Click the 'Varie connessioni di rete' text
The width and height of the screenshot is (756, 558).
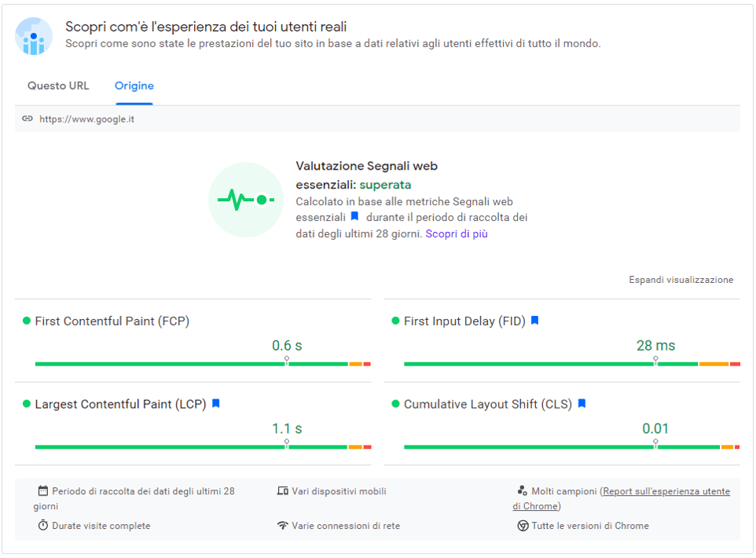[346, 526]
